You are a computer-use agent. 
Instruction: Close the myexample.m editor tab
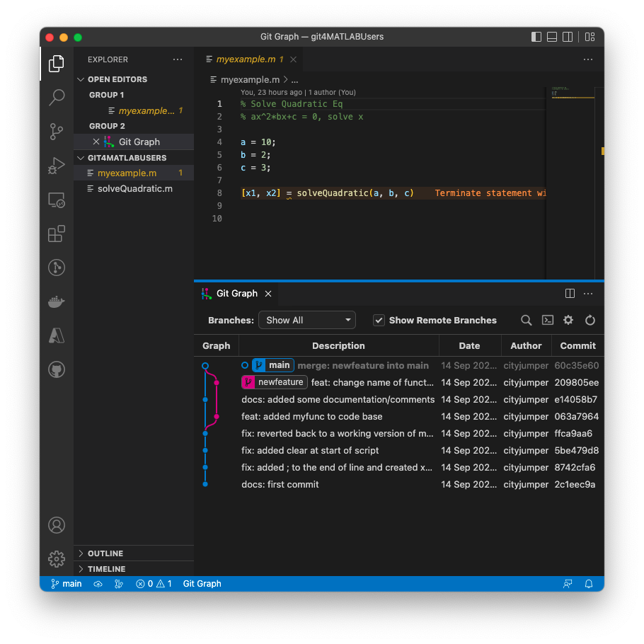[293, 59]
